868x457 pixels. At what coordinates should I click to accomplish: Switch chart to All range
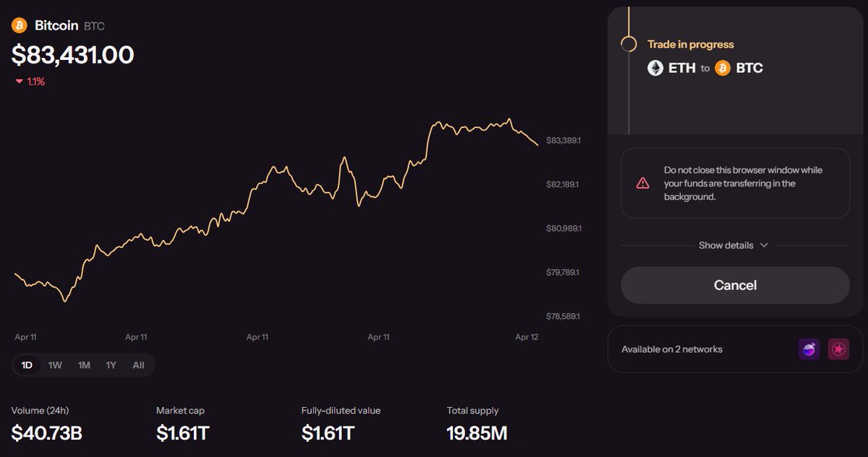point(138,365)
